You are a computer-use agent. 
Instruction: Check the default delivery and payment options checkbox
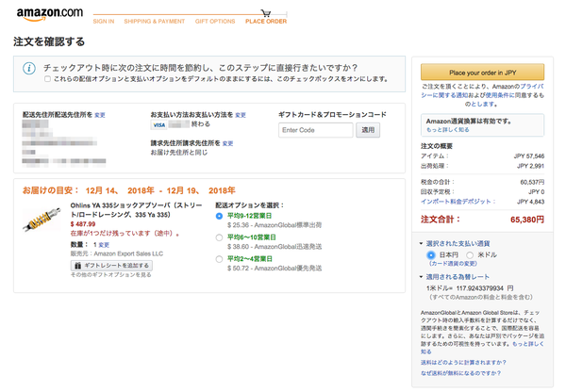tap(47, 79)
